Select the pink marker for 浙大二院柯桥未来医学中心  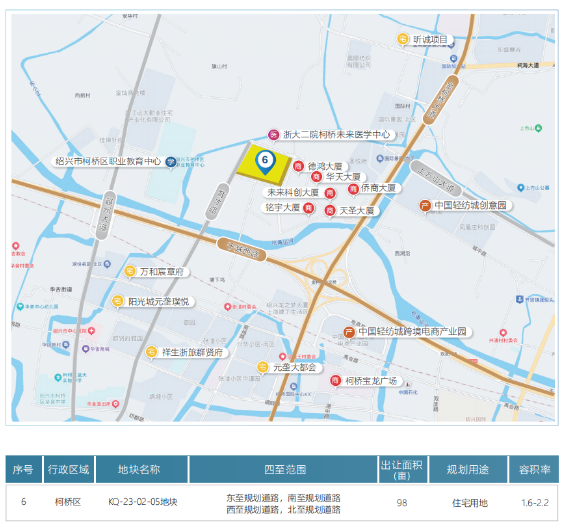point(273,135)
